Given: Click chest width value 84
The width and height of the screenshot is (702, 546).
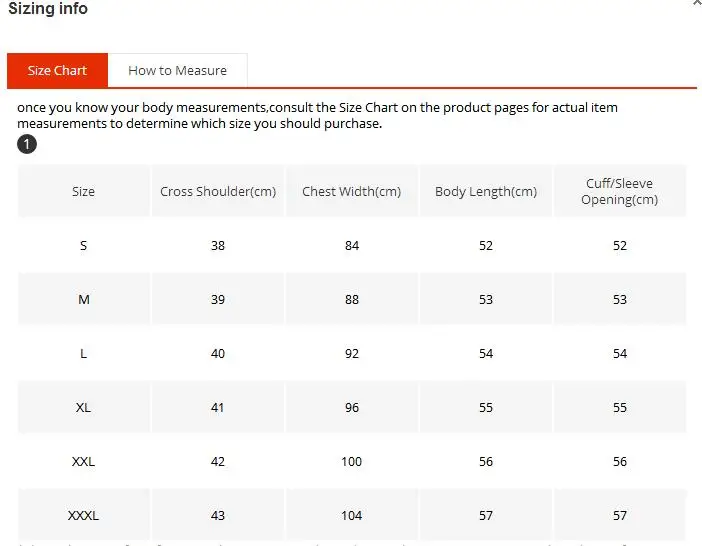Looking at the screenshot, I should (351, 245).
